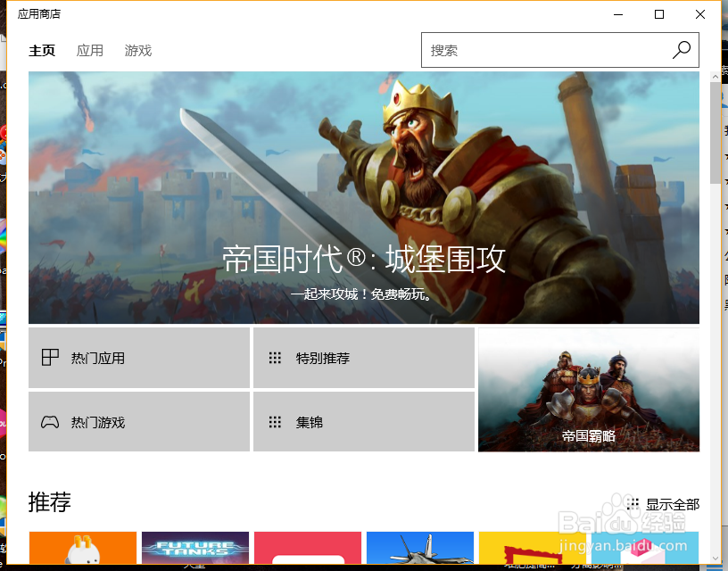This screenshot has height=571, width=728.
Task: Open the 集锦 tile
Action: tap(363, 421)
